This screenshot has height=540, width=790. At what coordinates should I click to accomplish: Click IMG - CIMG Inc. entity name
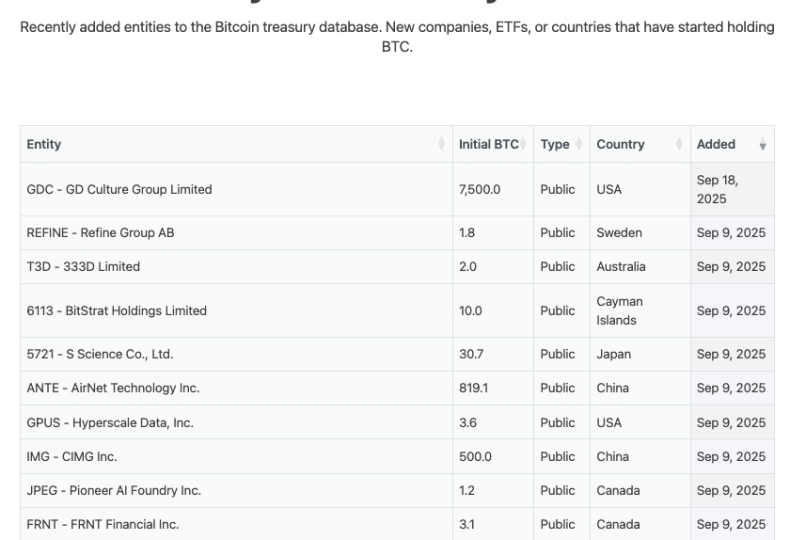[72, 457]
